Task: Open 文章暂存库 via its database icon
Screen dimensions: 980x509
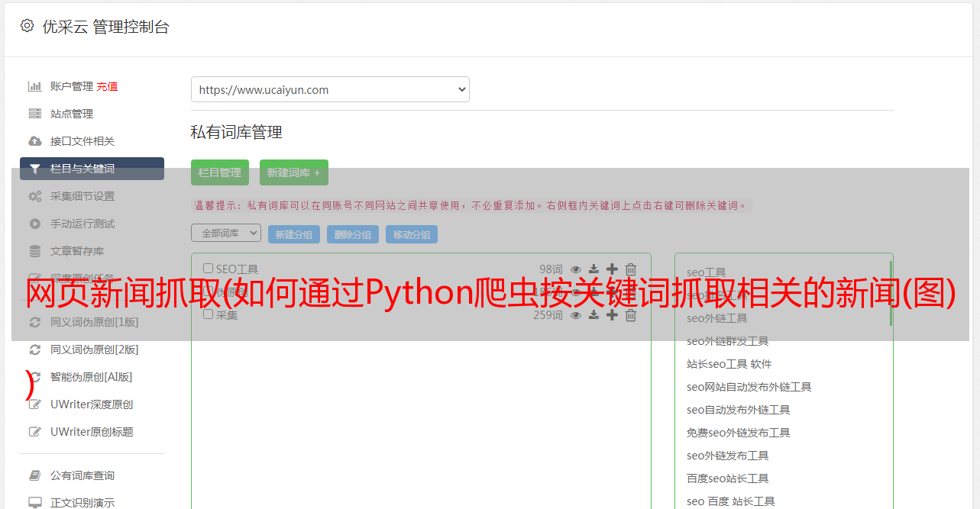Action: click(35, 251)
